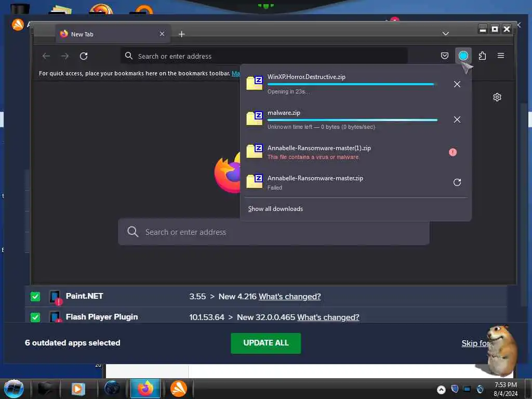Click the Annabelle-Ransomware-master(1).zip file name

[x=319, y=148]
